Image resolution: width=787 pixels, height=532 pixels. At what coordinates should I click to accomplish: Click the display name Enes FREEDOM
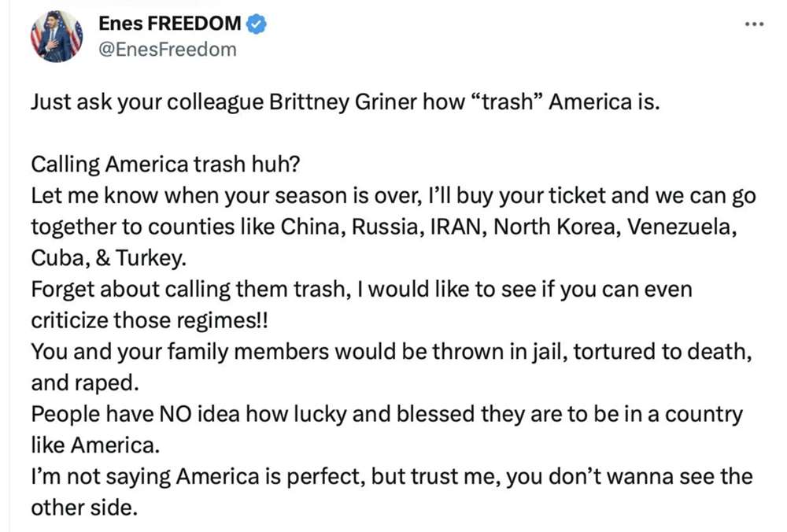coord(170,24)
